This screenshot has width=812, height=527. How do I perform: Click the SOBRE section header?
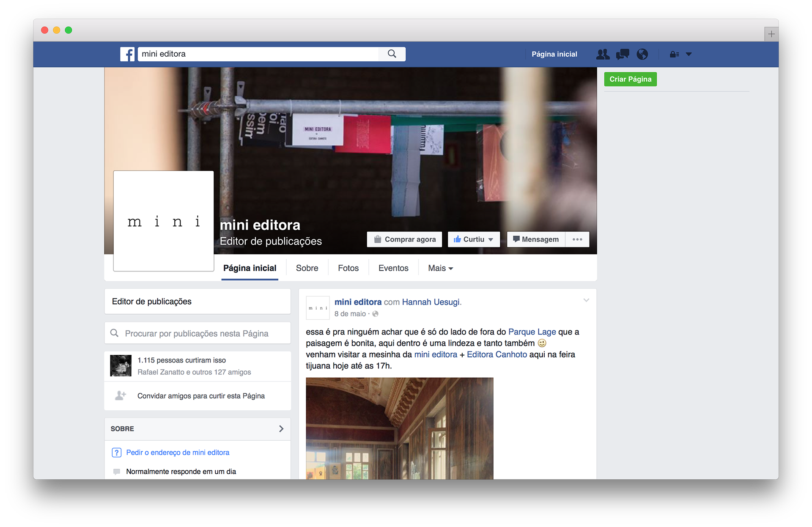[198, 429]
